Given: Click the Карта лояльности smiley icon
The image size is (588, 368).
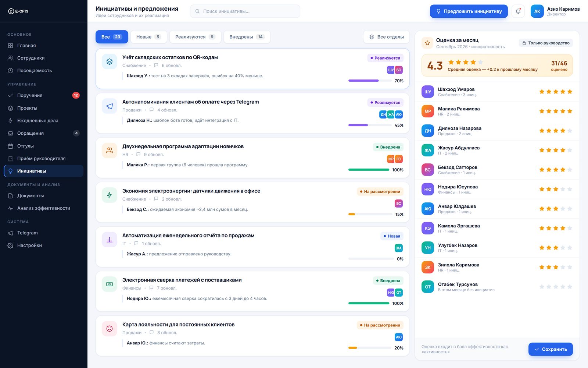Looking at the screenshot, I should (x=110, y=329).
